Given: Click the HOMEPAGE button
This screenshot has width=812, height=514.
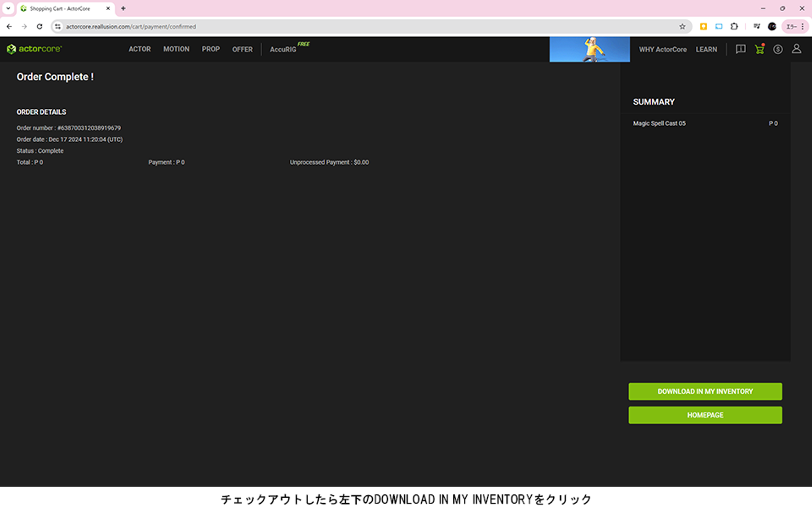Looking at the screenshot, I should 705,415.
